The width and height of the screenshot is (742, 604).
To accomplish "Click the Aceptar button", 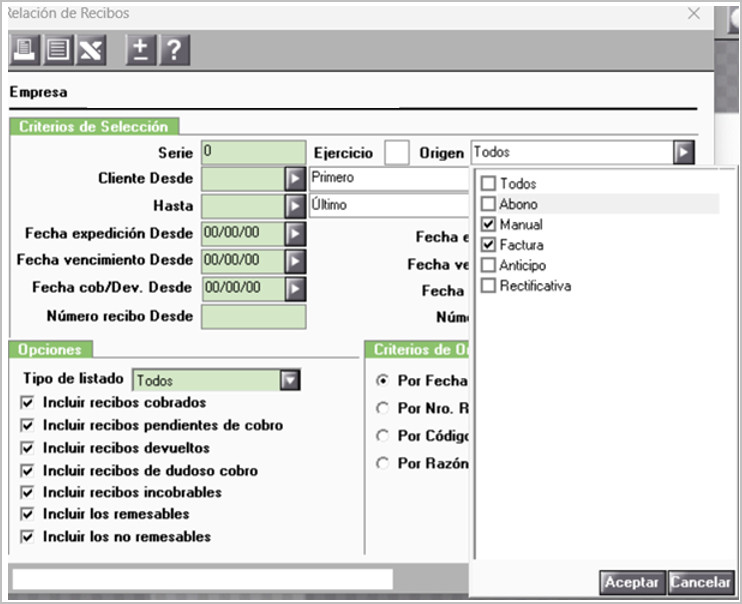I will [x=632, y=582].
